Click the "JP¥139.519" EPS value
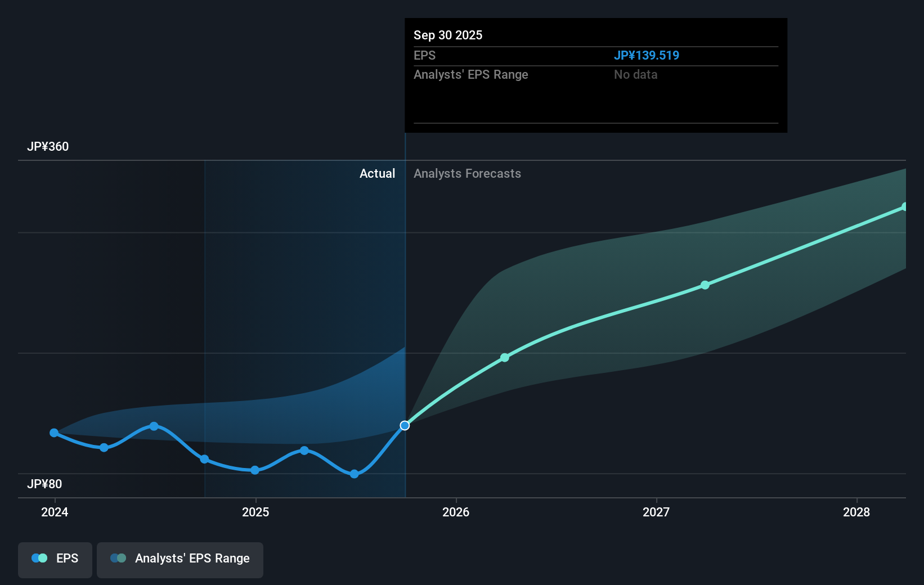 (647, 56)
